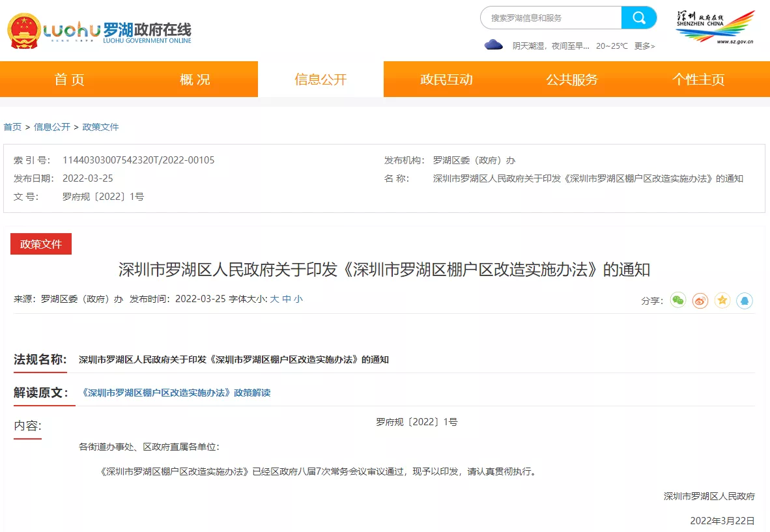Share article via WeChat icon

click(678, 300)
